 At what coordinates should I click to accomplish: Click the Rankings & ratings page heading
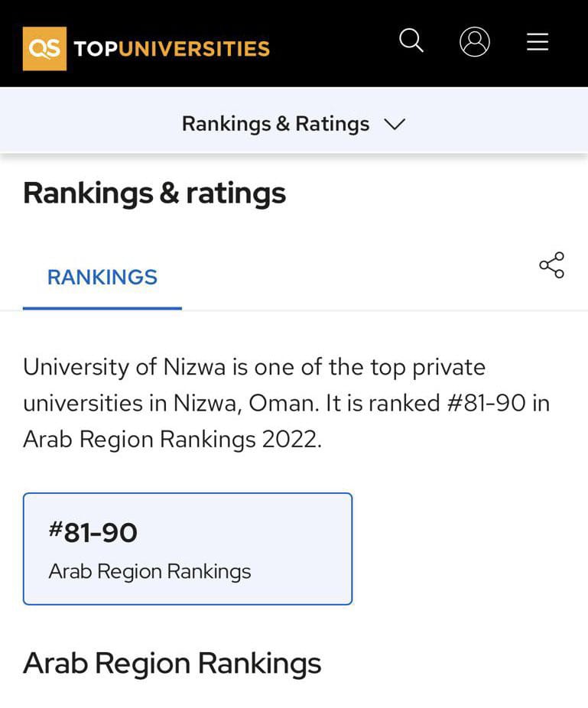pos(154,193)
